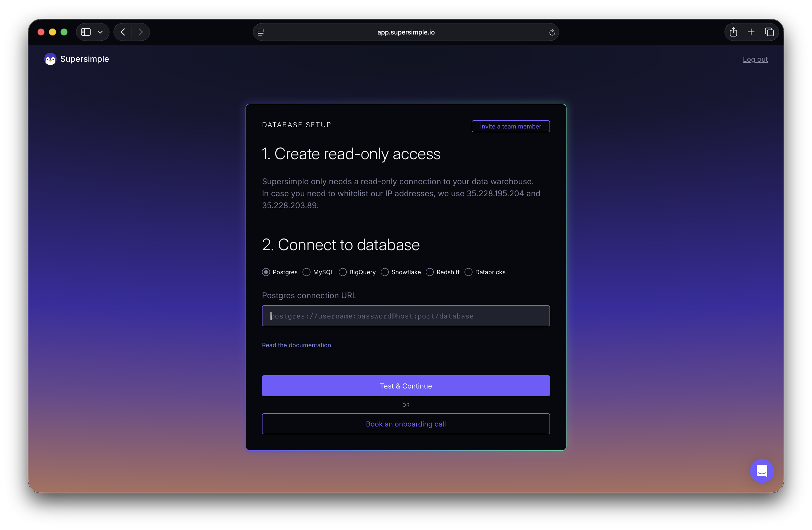The image size is (812, 530).
Task: Focus the Postgres connection URL field
Action: tap(406, 316)
